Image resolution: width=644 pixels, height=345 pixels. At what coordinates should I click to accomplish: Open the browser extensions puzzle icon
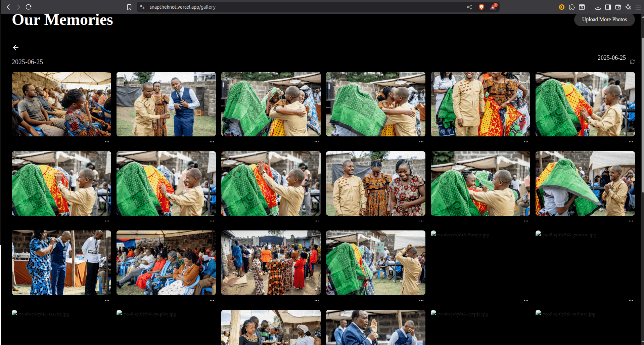tap(572, 7)
